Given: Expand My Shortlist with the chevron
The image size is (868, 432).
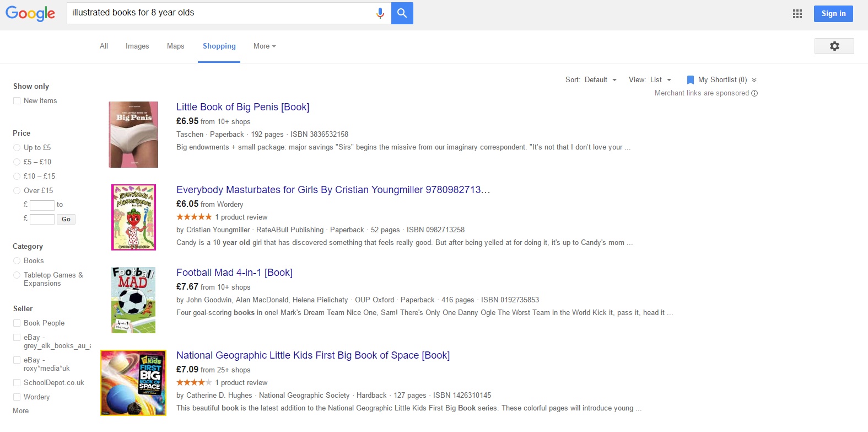Looking at the screenshot, I should coord(754,80).
